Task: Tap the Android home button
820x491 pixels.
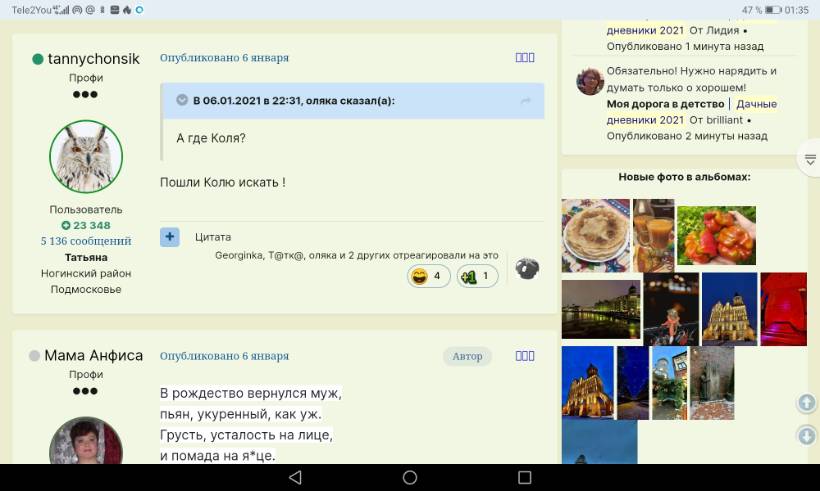Action: [410, 477]
